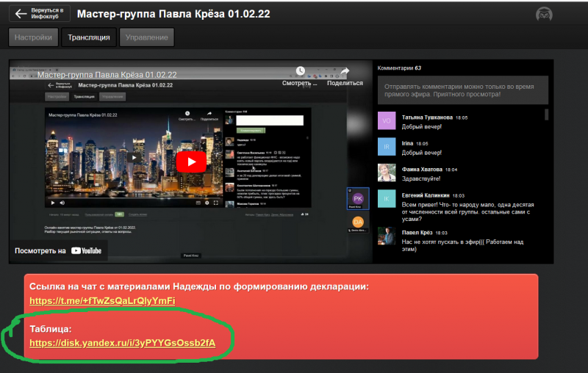Click the inner video fullscreen icon

point(216,203)
